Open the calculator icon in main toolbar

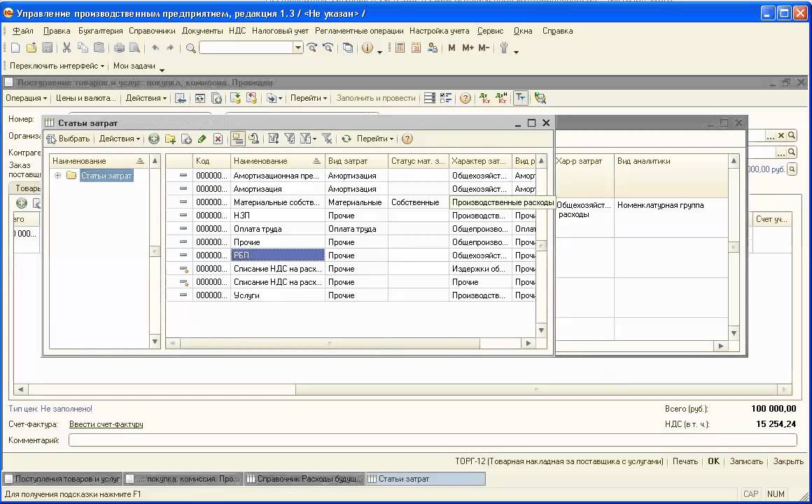tap(400, 48)
